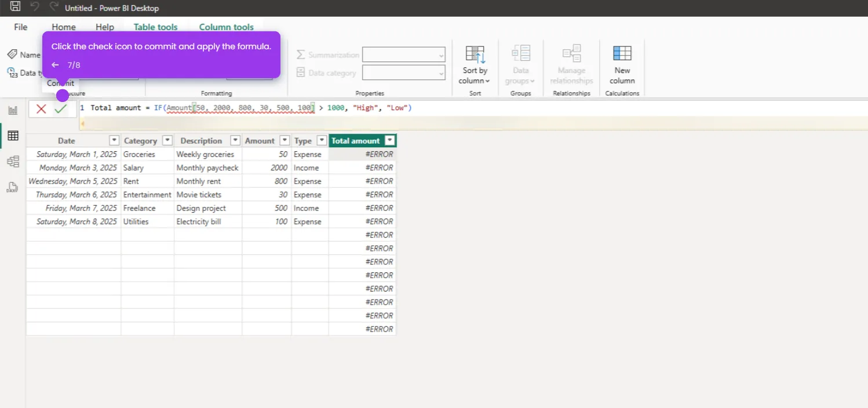Click the #ERROR cell in Groceries row
The width and height of the screenshot is (868, 408).
[362, 154]
